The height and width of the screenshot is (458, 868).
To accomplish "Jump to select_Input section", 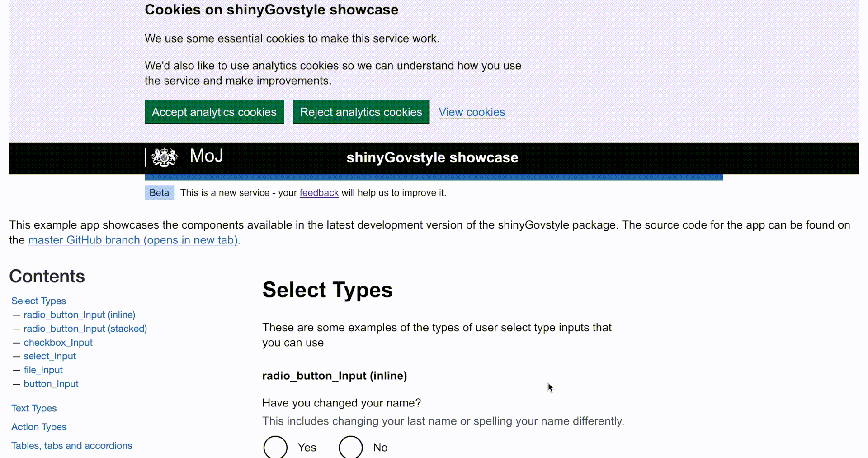I will [50, 356].
